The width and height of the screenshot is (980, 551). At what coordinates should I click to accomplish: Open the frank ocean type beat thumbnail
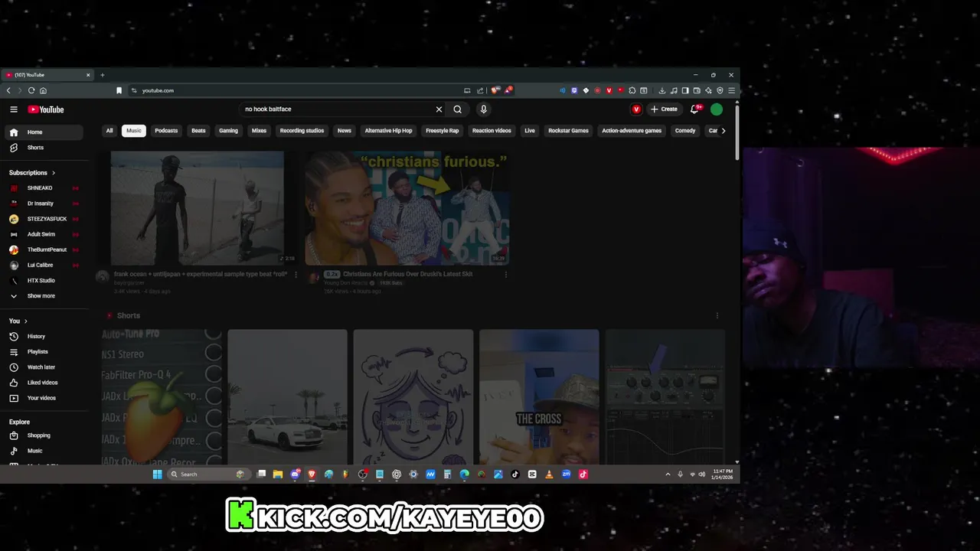tap(198, 208)
